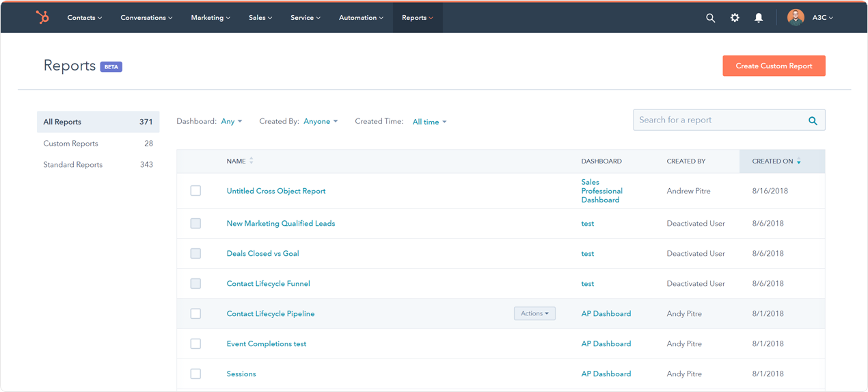Open the Created Time All time dropdown
The height and width of the screenshot is (392, 868).
click(x=430, y=122)
